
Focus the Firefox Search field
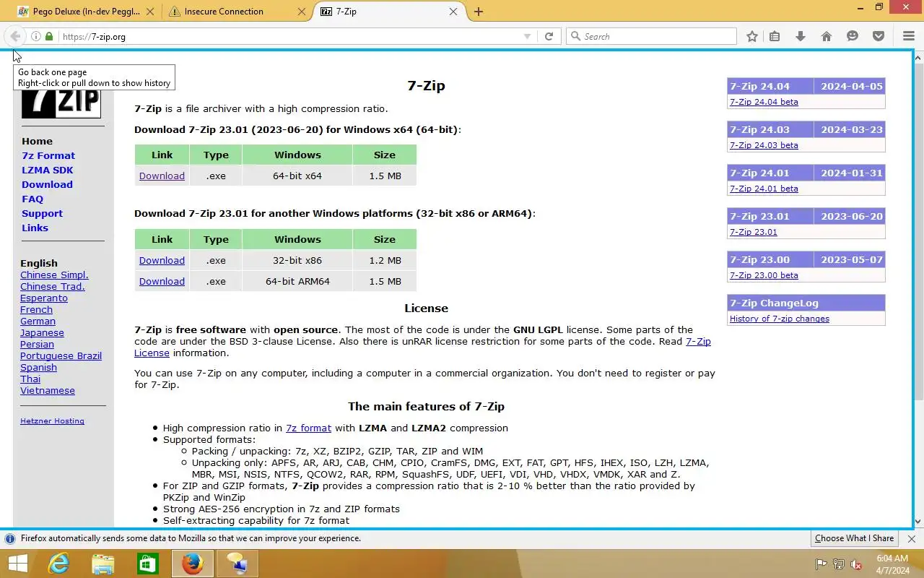651,36
